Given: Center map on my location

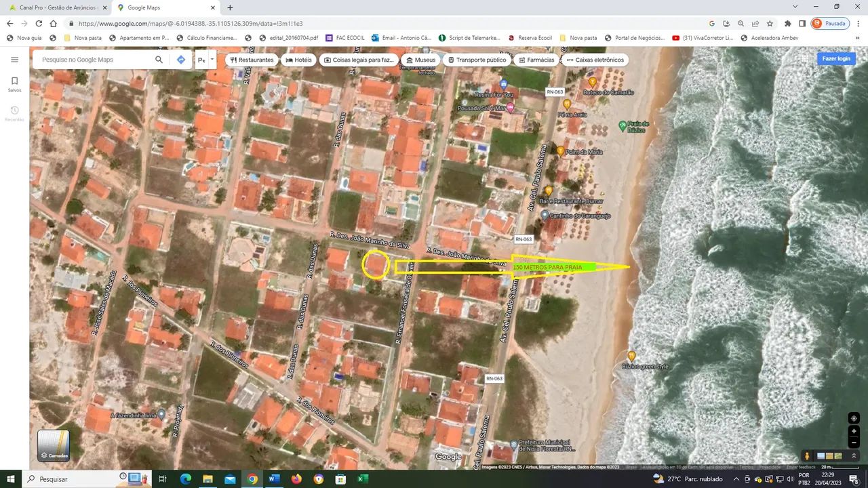Looking at the screenshot, I should [x=854, y=418].
